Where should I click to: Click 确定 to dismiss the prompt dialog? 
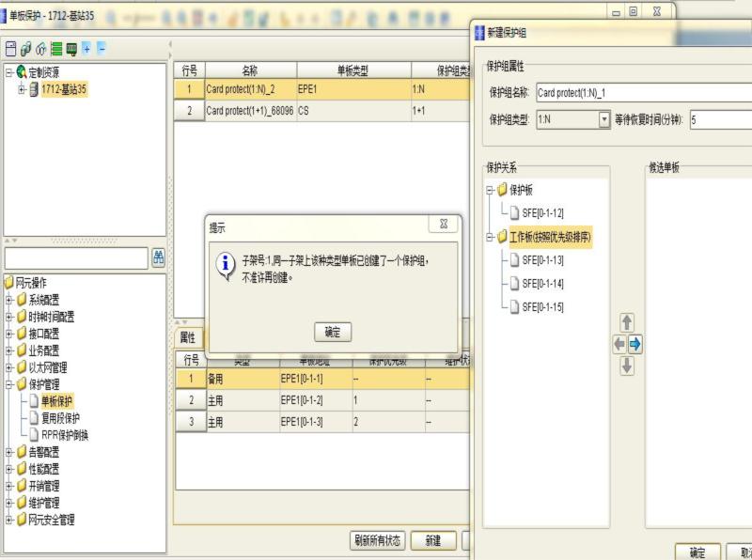(333, 332)
